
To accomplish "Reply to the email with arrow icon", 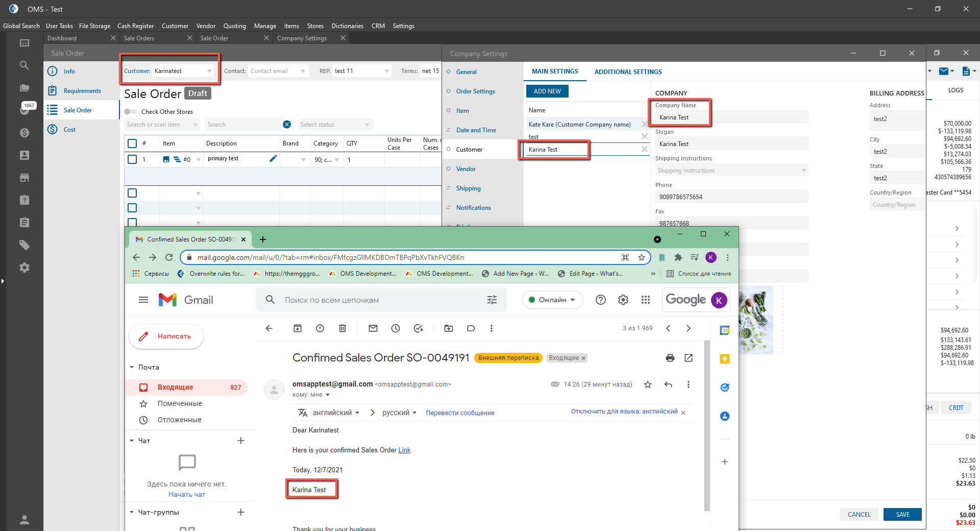I will (x=668, y=384).
